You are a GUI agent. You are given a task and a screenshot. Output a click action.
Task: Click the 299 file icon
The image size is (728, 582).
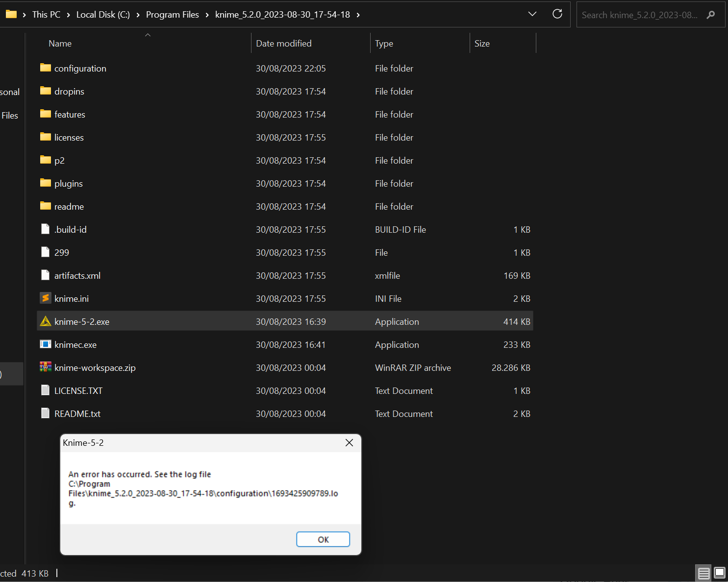coord(46,252)
